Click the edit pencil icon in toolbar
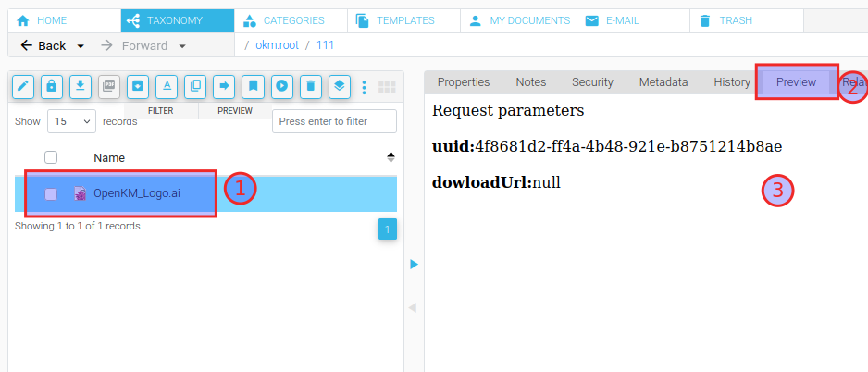Screen dimensions: 868x372 23,87
